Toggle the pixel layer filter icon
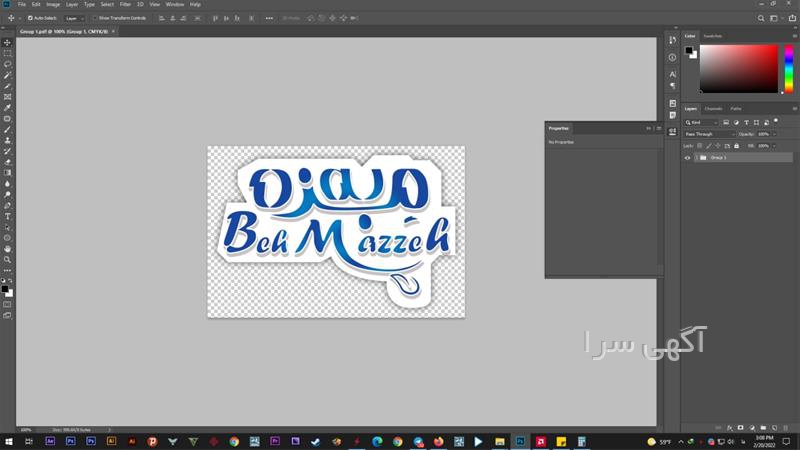Screen dimensions: 800x450 pyautogui.click(x=726, y=122)
